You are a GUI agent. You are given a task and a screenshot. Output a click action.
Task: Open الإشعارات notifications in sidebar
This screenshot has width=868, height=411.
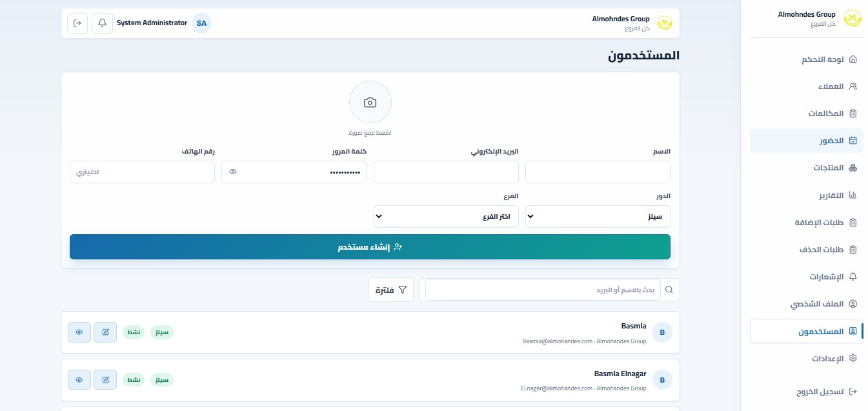tap(807, 277)
